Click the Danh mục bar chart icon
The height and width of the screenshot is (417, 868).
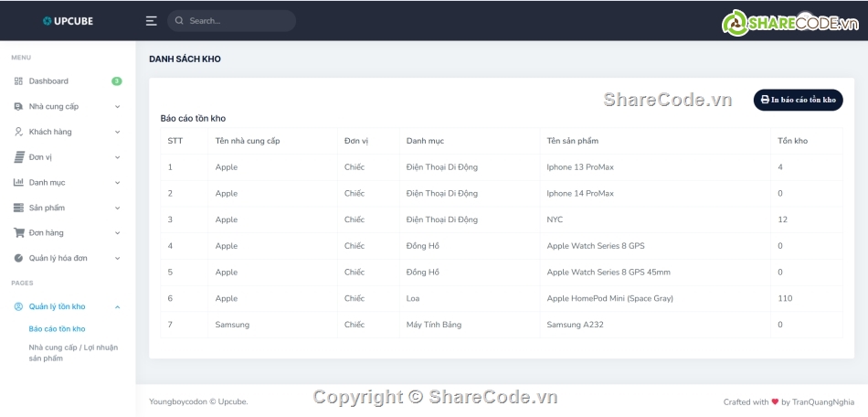(18, 182)
